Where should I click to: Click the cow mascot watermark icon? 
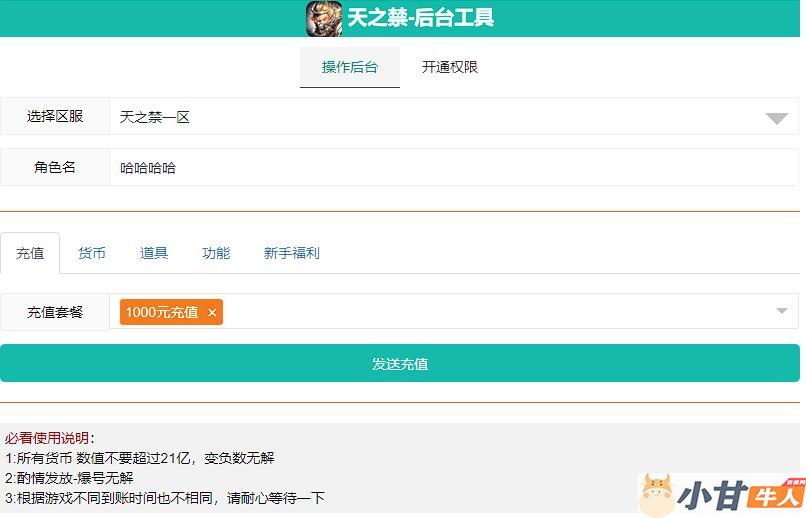pyautogui.click(x=656, y=496)
